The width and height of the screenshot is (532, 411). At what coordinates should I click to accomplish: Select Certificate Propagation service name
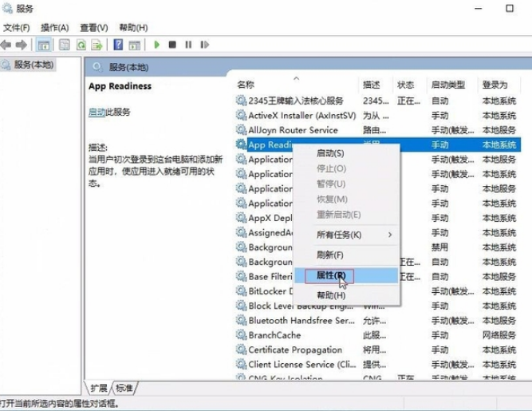tap(295, 350)
